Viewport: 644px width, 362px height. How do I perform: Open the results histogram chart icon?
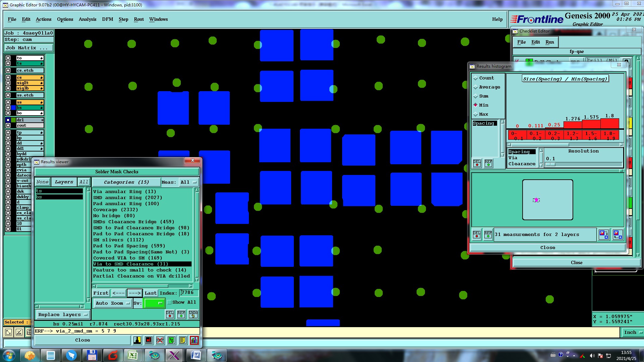point(194,340)
